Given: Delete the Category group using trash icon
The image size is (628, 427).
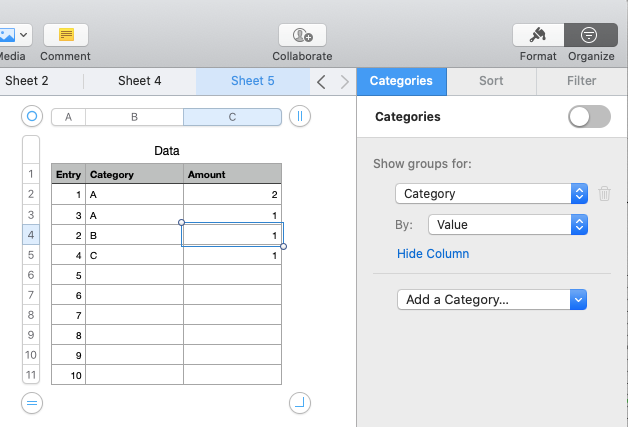Looking at the screenshot, I should tap(604, 194).
